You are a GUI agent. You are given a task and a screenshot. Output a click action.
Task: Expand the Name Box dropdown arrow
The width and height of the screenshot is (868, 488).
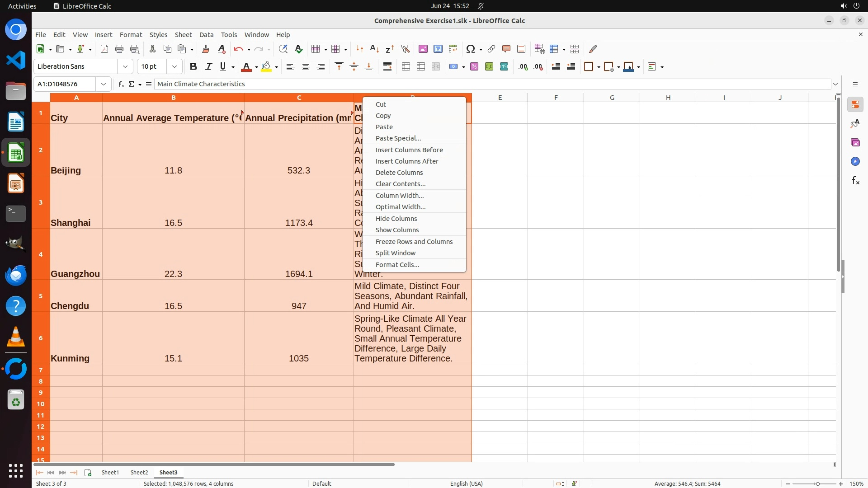(x=104, y=84)
